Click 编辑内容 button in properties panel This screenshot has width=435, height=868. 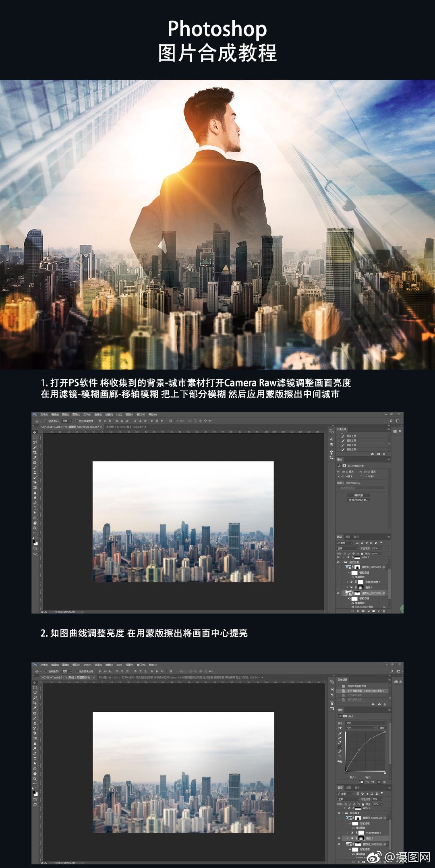(359, 495)
